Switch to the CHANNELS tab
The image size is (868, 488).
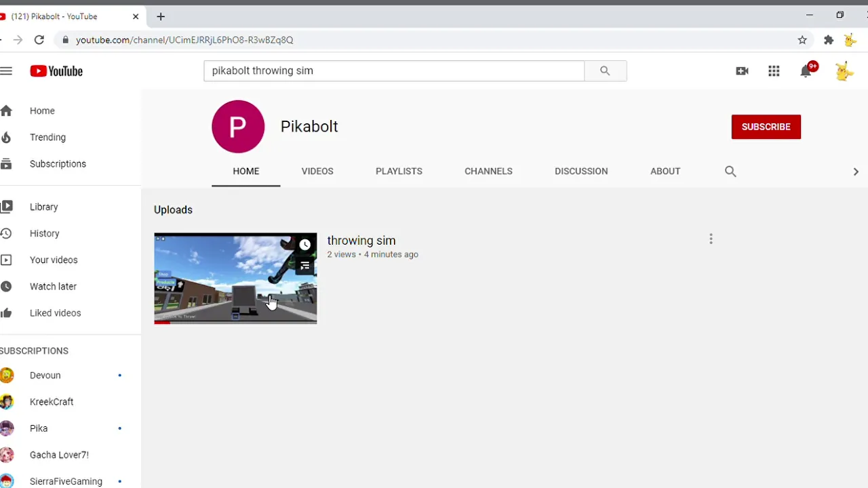pyautogui.click(x=488, y=171)
